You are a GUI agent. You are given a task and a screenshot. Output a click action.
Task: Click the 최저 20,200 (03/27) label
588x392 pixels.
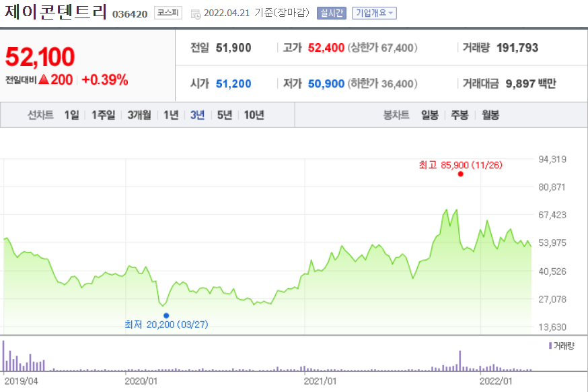click(x=166, y=324)
